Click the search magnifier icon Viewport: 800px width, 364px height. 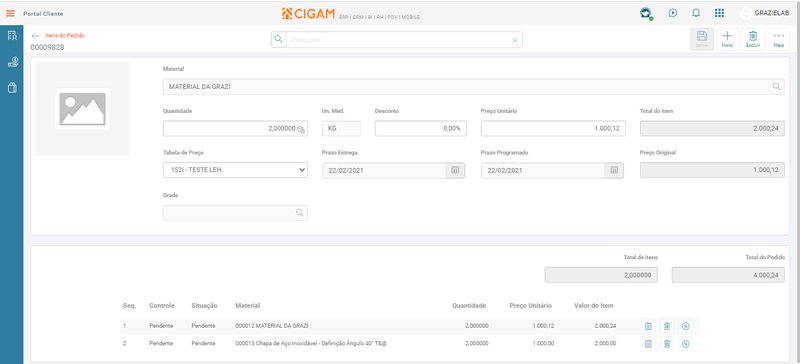pyautogui.click(x=279, y=39)
